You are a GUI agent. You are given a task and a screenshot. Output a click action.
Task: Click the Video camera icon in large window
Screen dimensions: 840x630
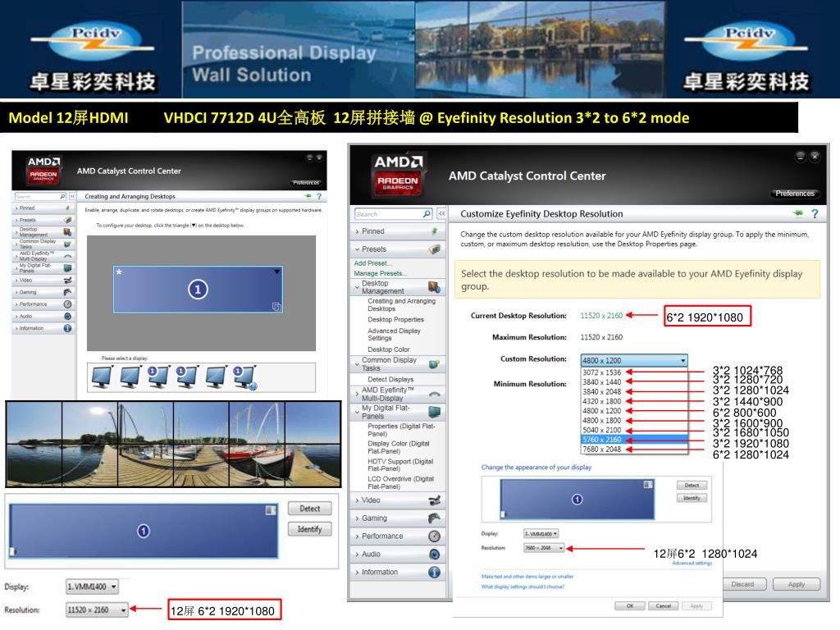tap(435, 500)
